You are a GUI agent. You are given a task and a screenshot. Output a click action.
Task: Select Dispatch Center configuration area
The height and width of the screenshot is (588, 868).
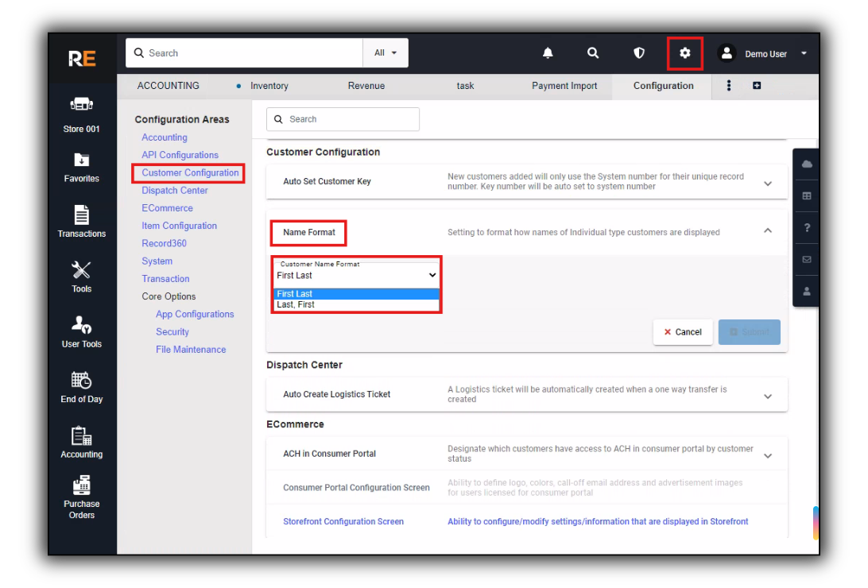[175, 191]
